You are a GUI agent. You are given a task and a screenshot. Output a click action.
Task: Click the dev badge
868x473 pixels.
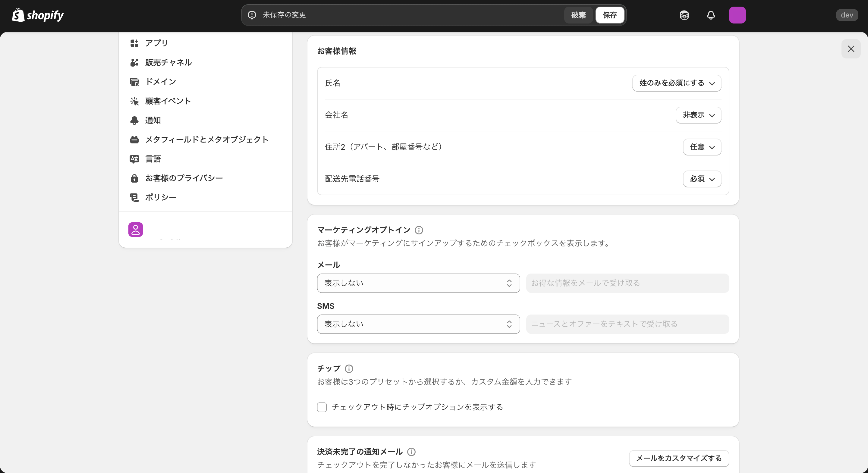pyautogui.click(x=847, y=15)
